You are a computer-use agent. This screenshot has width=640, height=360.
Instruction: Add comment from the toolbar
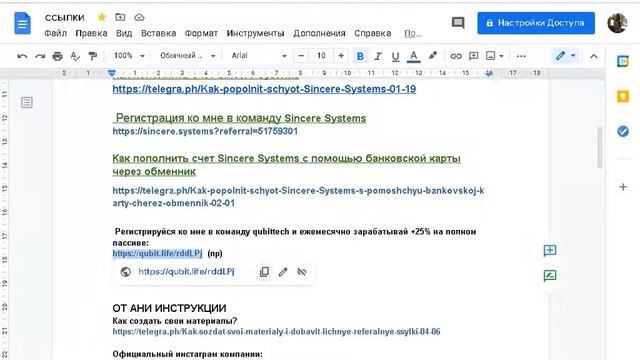point(473,56)
